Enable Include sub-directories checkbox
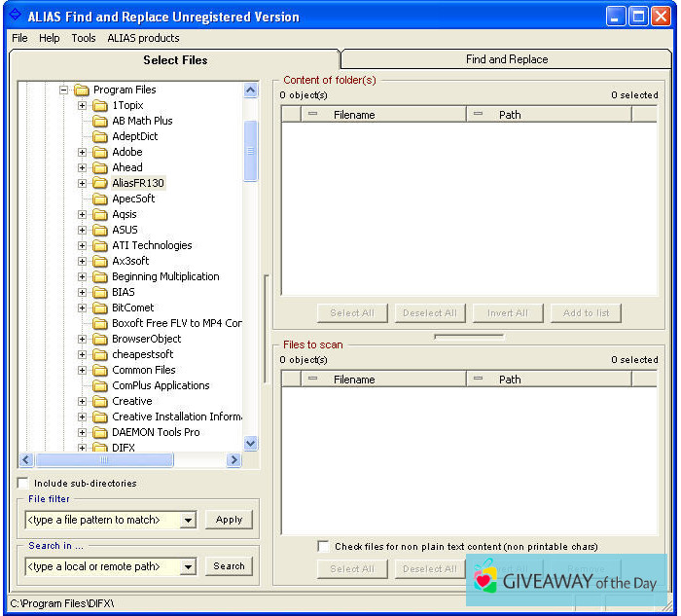This screenshot has width=681, height=616. pos(22,483)
